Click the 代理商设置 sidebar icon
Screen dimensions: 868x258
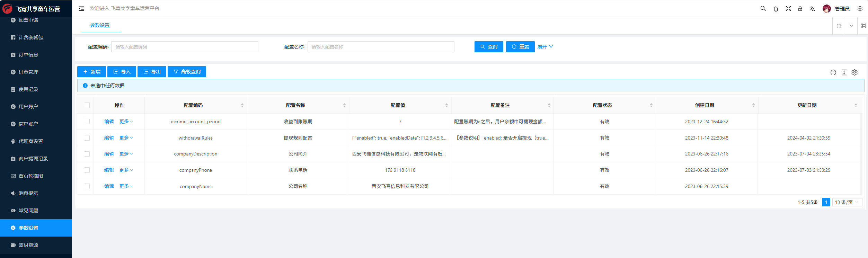13,141
